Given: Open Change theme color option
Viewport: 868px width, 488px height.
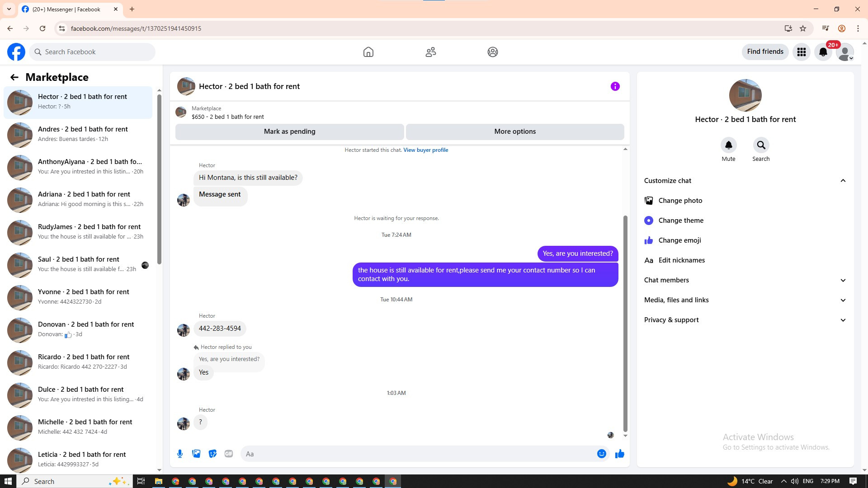Looking at the screenshot, I should (x=681, y=221).
